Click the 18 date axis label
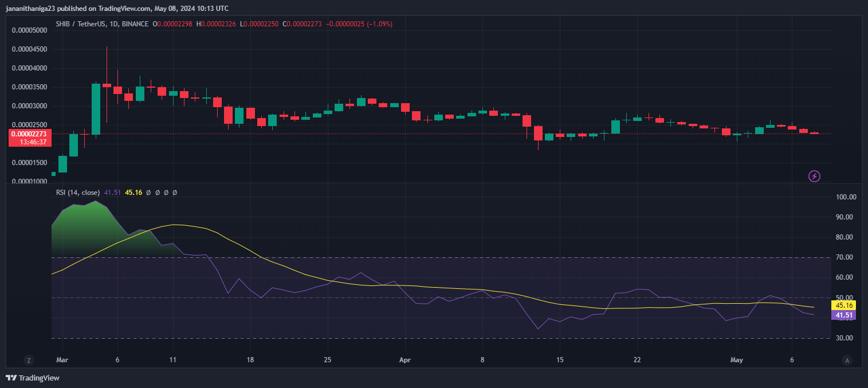 point(250,360)
